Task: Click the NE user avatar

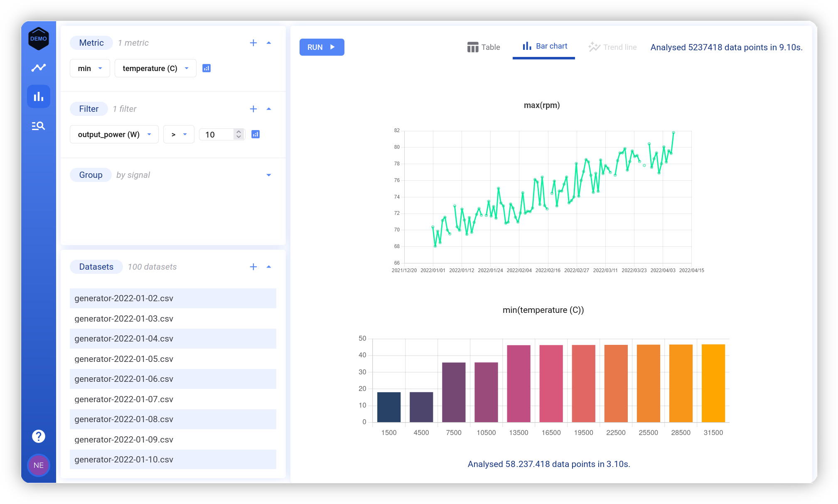Action: [x=38, y=465]
